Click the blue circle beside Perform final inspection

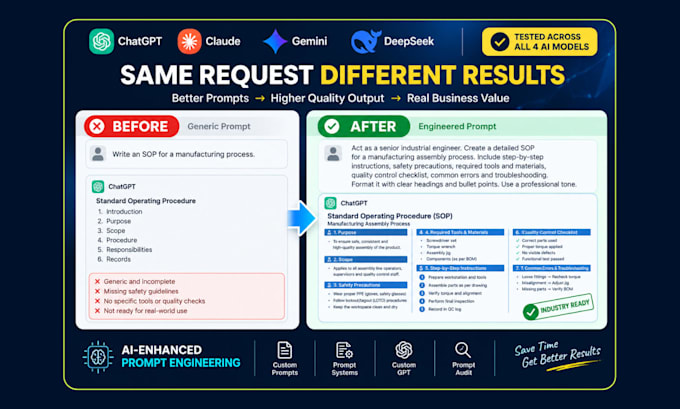click(x=422, y=301)
